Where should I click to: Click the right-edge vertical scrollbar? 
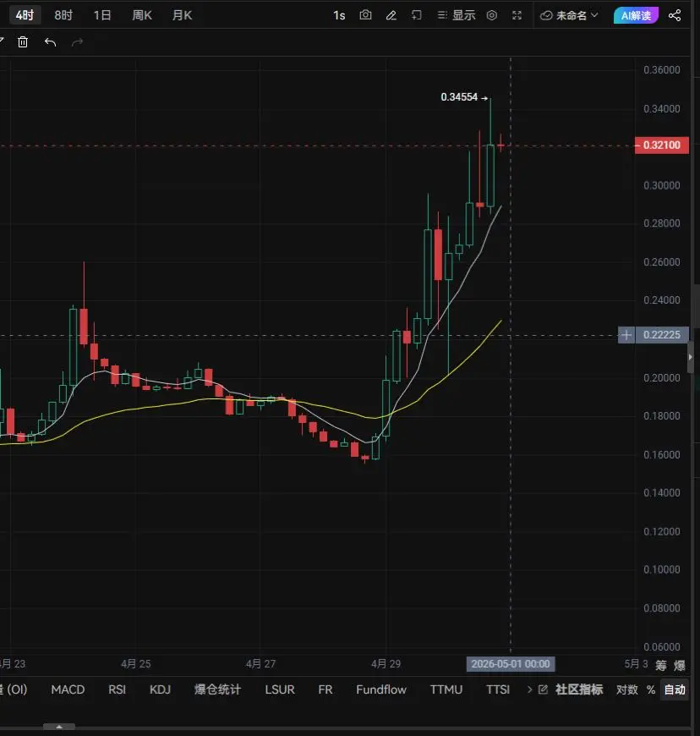point(697,305)
